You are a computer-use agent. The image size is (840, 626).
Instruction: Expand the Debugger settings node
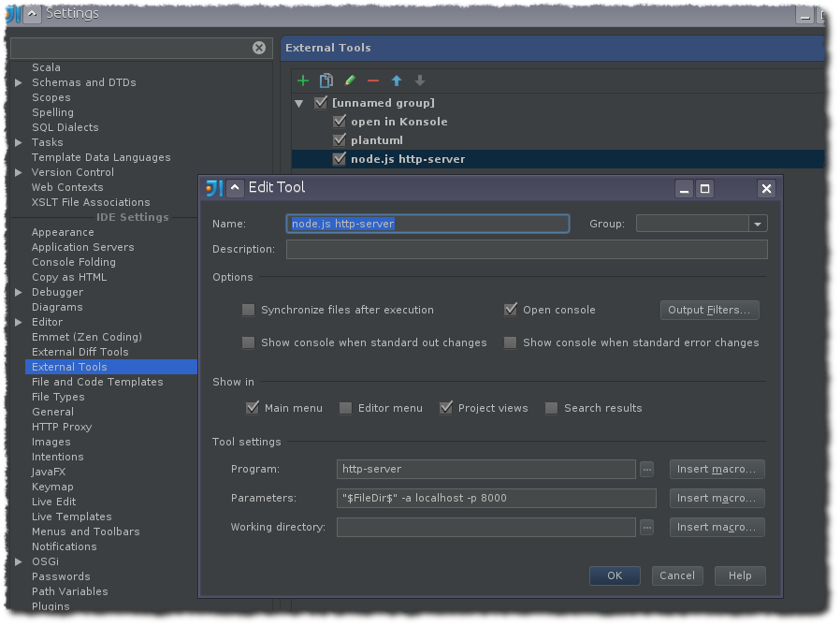click(19, 293)
